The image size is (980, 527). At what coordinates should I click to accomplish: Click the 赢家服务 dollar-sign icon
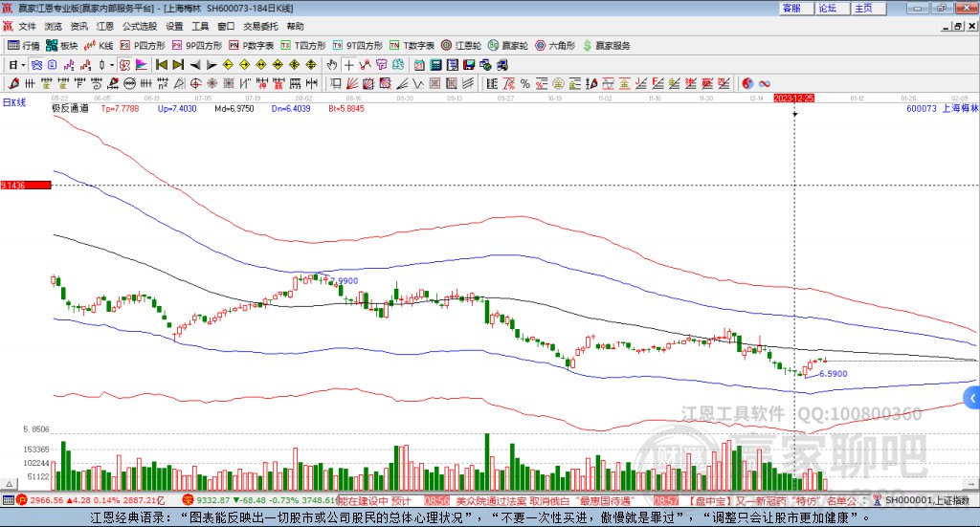coord(589,45)
